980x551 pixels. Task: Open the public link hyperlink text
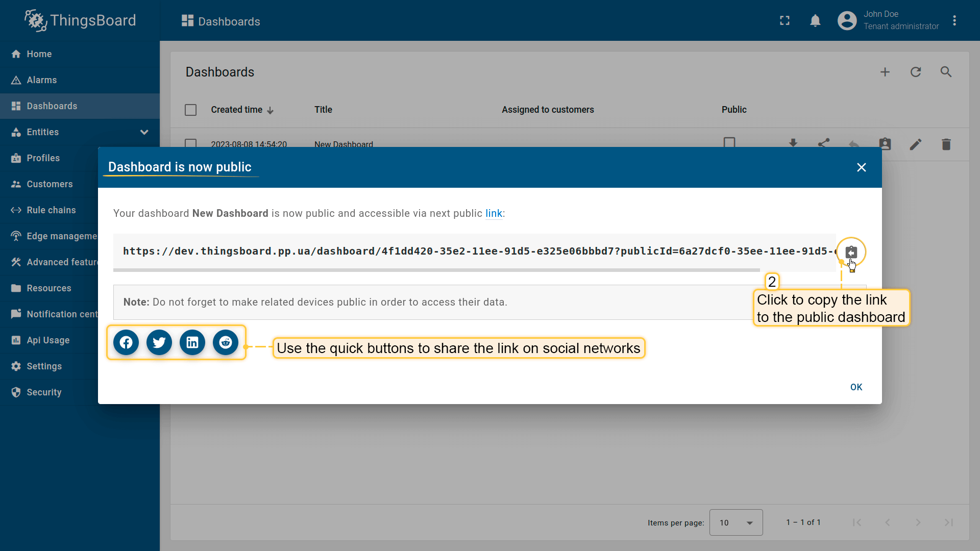[493, 213]
